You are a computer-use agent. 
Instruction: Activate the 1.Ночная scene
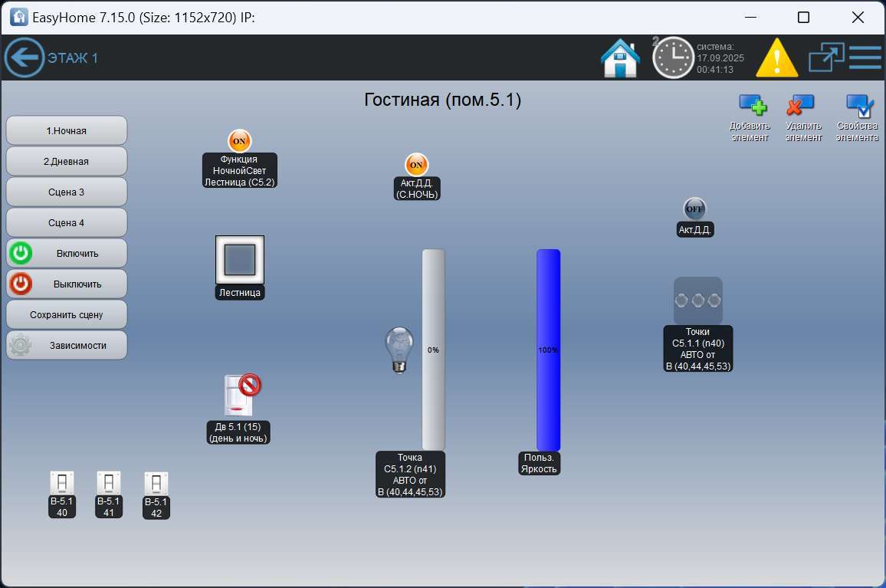(66, 130)
